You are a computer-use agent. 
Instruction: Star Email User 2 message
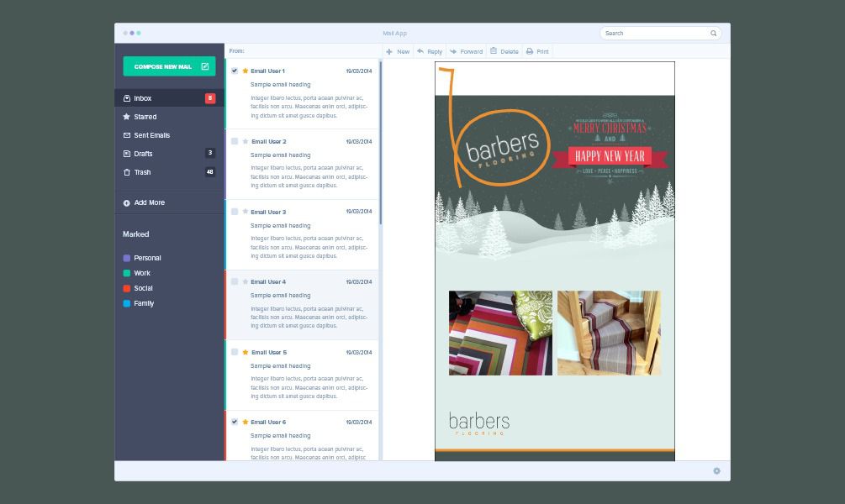246,141
